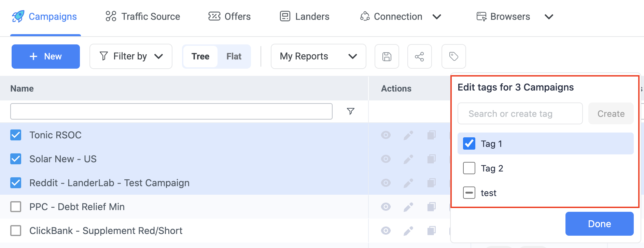Click the duplicate icon for Solar New - US
The width and height of the screenshot is (644, 248).
(432, 159)
